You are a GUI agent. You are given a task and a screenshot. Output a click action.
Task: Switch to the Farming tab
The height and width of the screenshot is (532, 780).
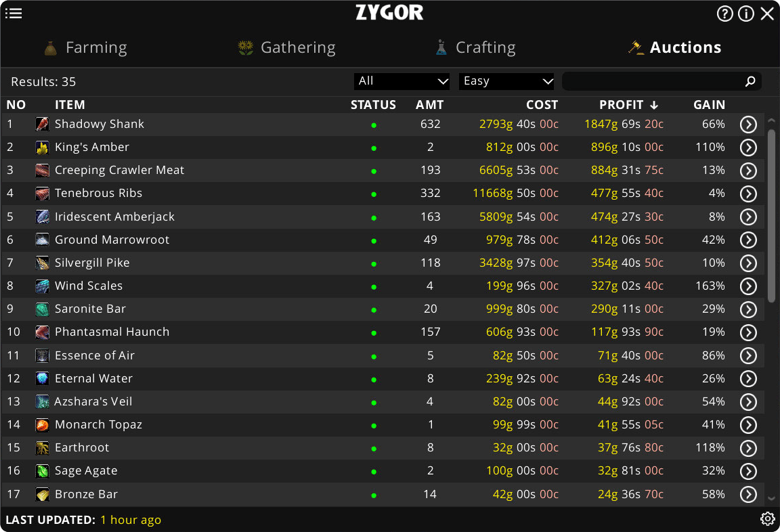[x=85, y=47]
